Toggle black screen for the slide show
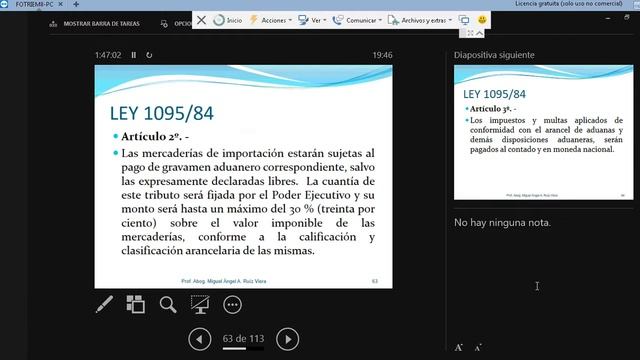Screen dimensions: 640x360 tap(200, 304)
